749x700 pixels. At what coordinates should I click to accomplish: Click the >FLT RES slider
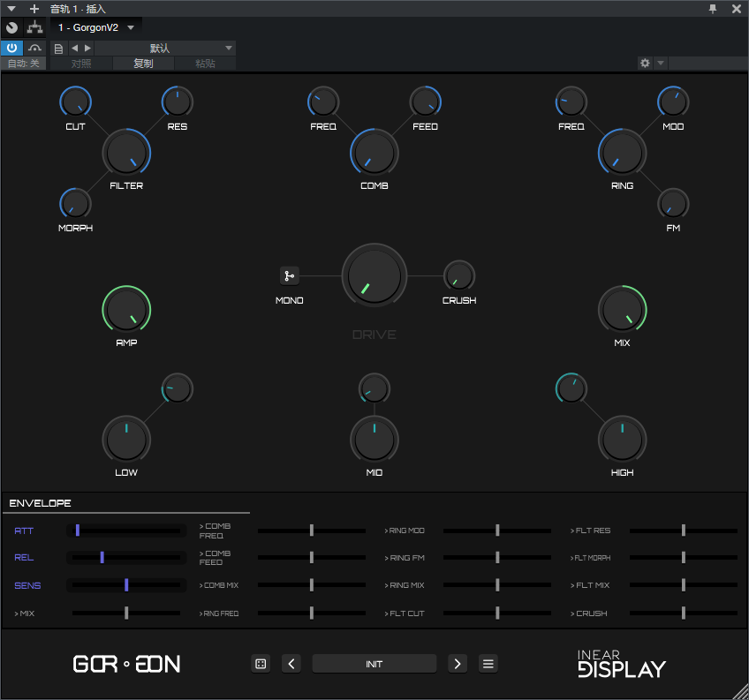click(684, 530)
